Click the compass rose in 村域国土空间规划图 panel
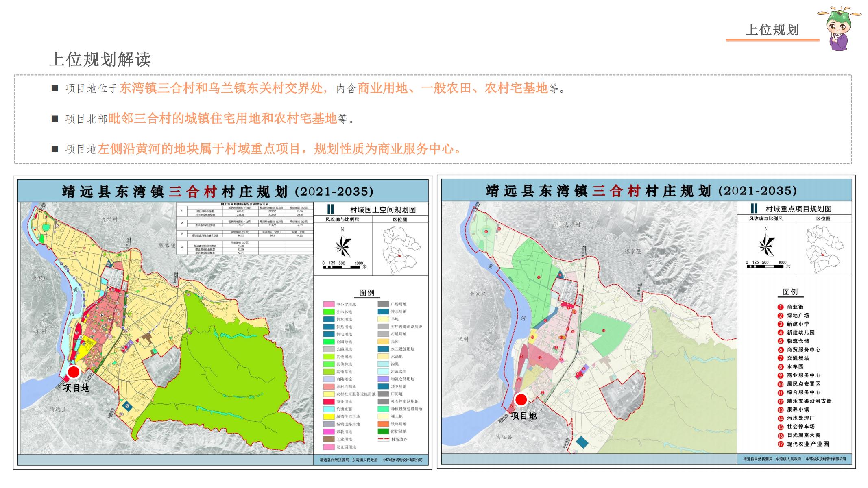868x488 pixels. click(343, 246)
